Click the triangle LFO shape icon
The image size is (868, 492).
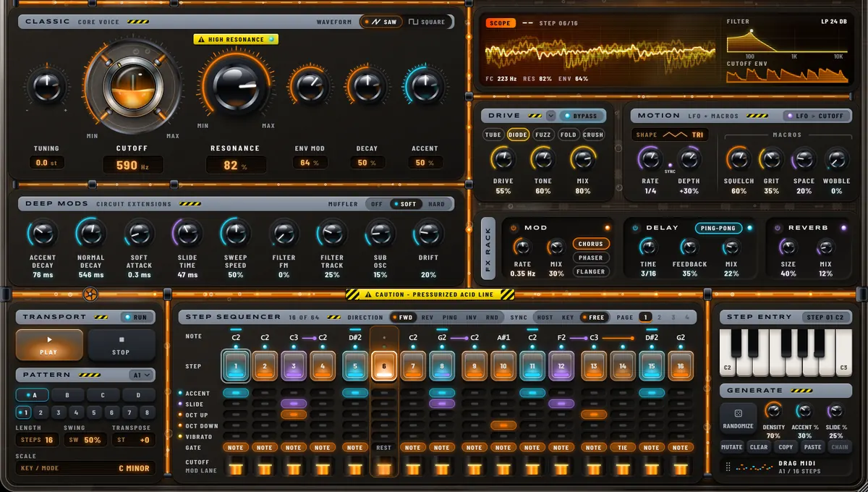676,135
